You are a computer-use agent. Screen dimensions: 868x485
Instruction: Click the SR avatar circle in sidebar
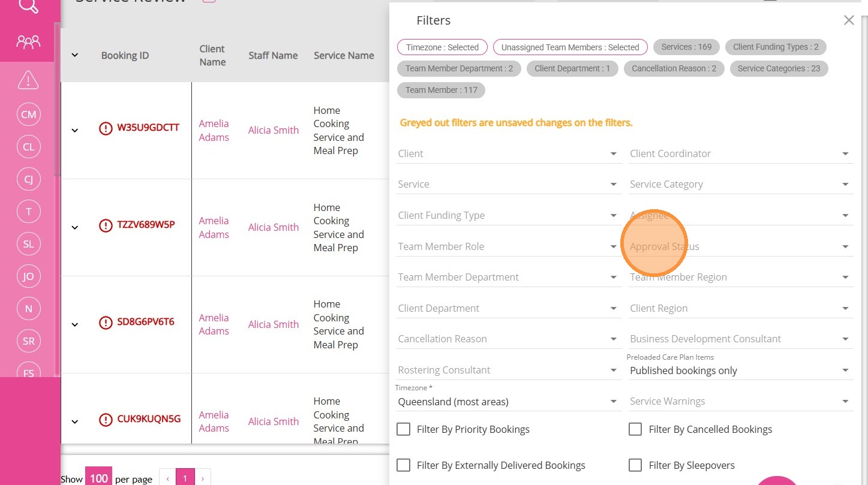coord(28,341)
